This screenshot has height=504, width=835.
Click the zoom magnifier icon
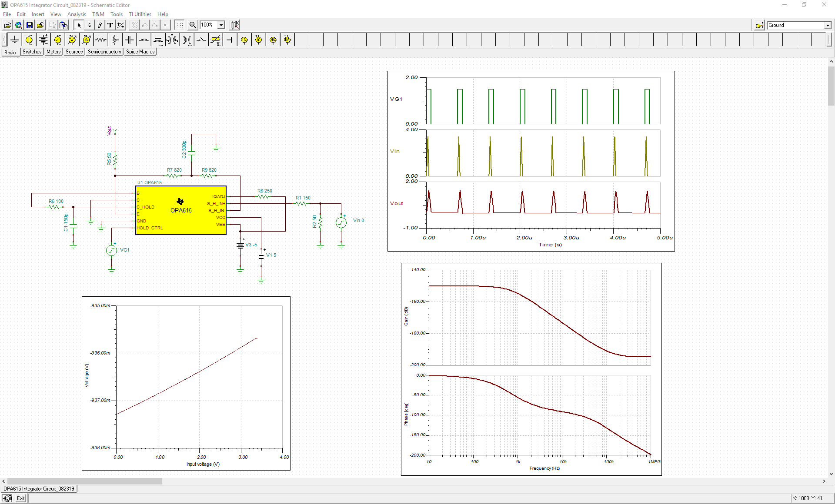(193, 25)
